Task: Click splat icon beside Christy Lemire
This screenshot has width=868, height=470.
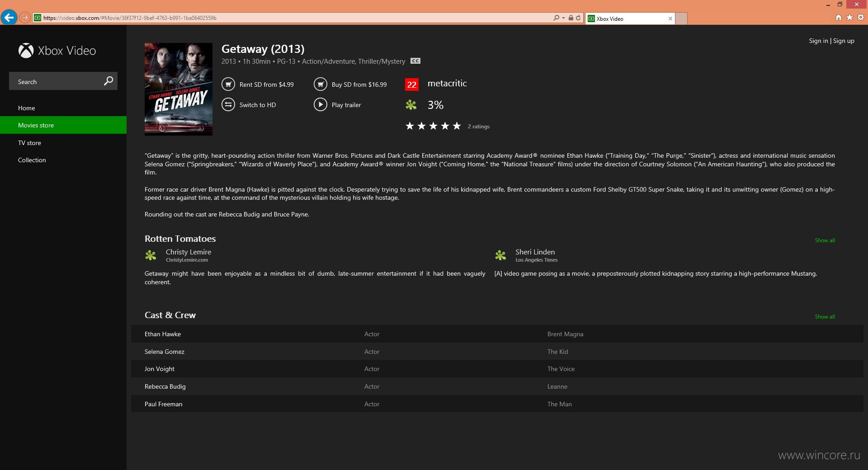Action: pyautogui.click(x=151, y=255)
